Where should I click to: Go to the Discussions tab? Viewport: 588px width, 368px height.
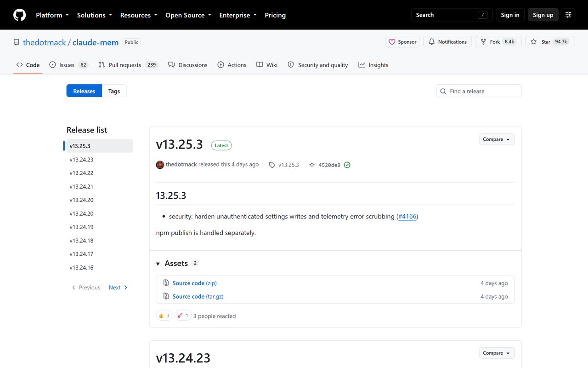188,65
